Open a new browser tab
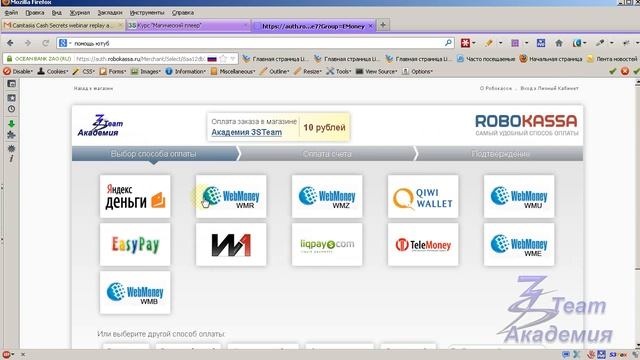This screenshot has height=360, width=640. pyautogui.click(x=383, y=25)
